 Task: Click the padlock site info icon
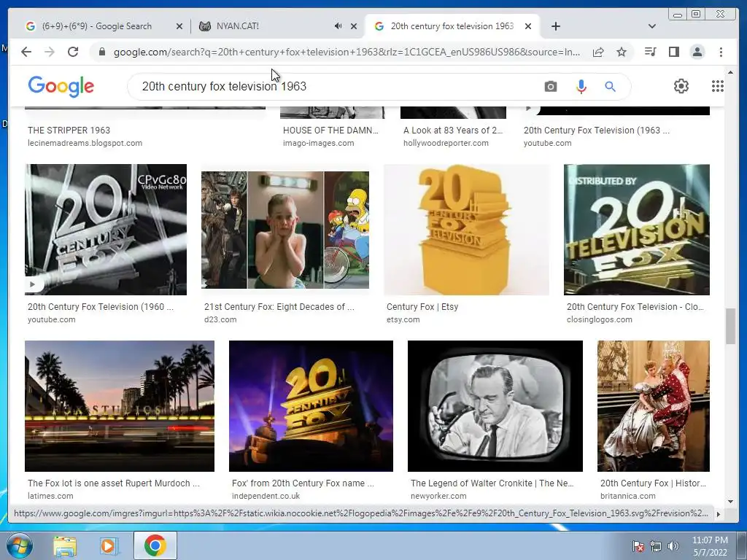pos(101,52)
